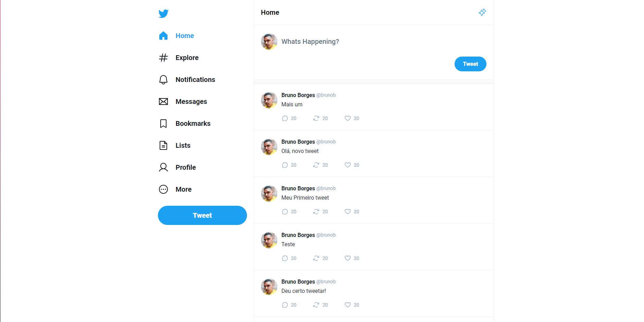Reply to the 'Teste' tweet
This screenshot has width=644, height=322.
click(x=285, y=258)
